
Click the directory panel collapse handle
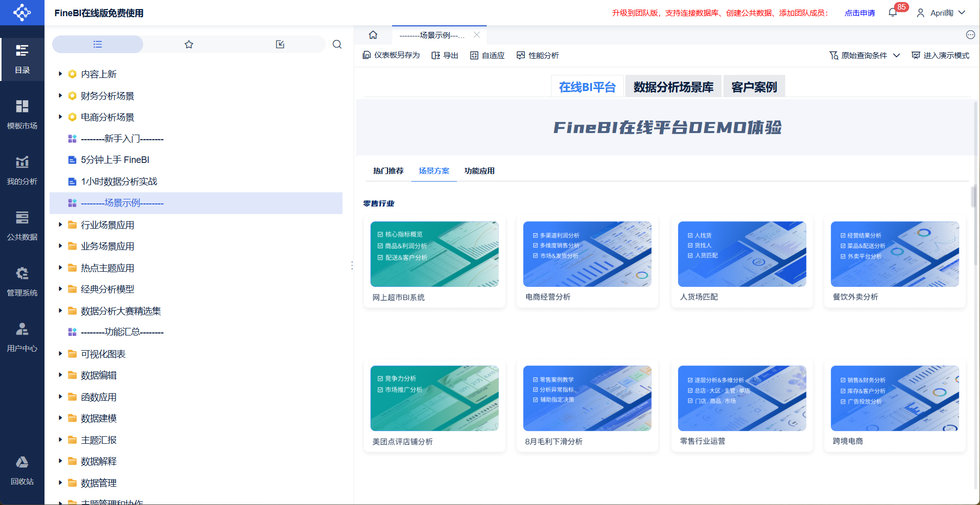(352, 265)
